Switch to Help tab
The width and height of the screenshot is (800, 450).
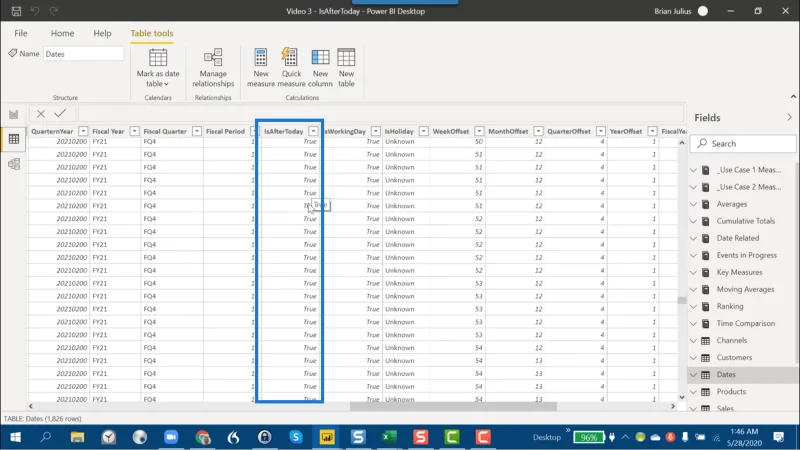click(x=102, y=33)
